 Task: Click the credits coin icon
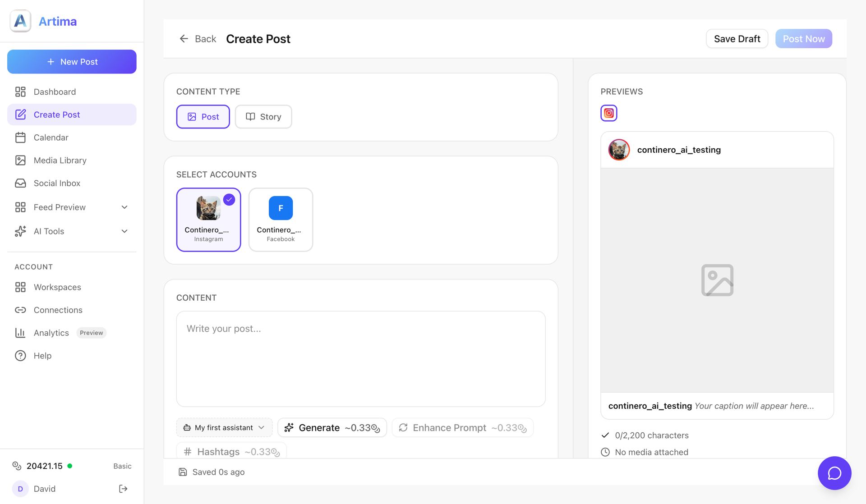[17, 466]
